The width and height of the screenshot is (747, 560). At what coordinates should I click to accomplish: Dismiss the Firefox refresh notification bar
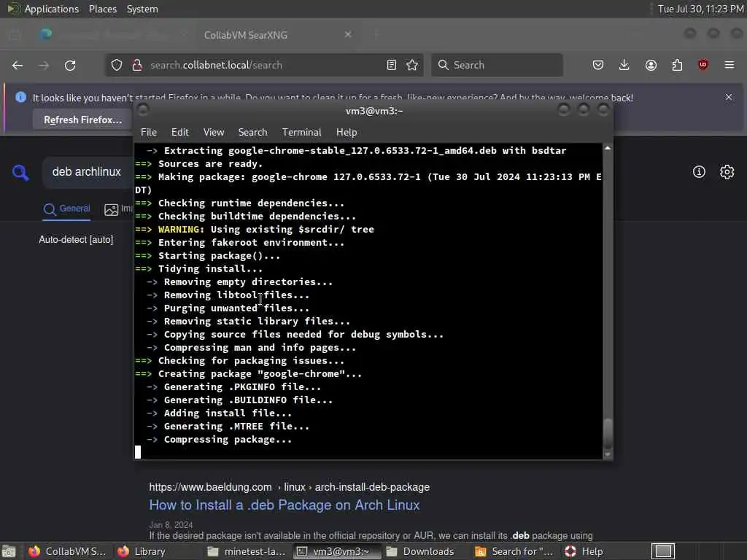[729, 97]
